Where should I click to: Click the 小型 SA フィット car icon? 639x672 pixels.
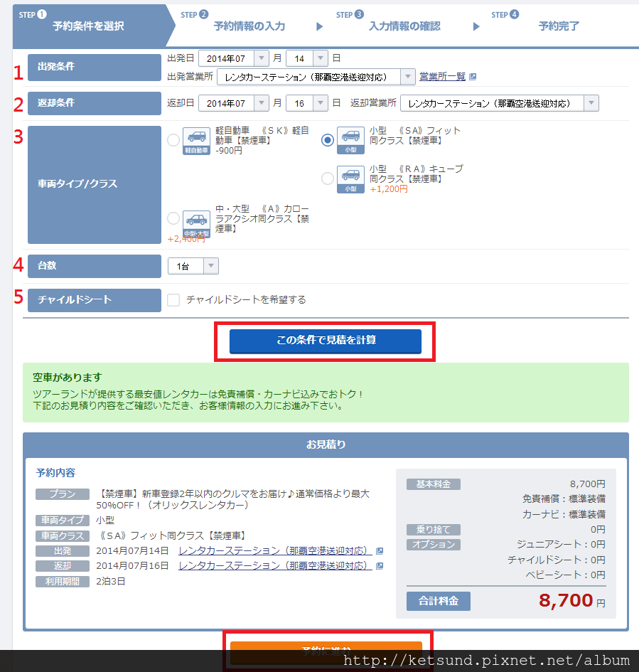pos(350,141)
